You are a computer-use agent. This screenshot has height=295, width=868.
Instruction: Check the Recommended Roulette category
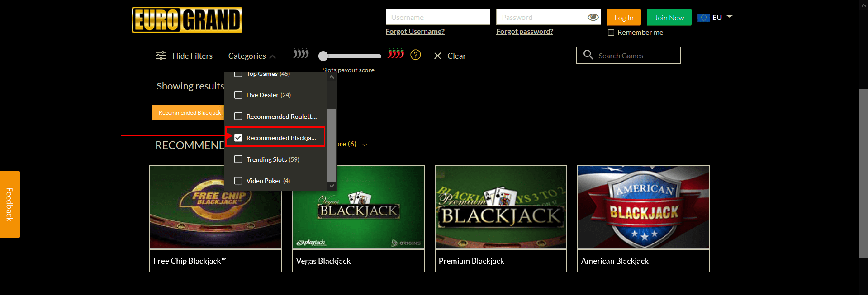pyautogui.click(x=238, y=116)
